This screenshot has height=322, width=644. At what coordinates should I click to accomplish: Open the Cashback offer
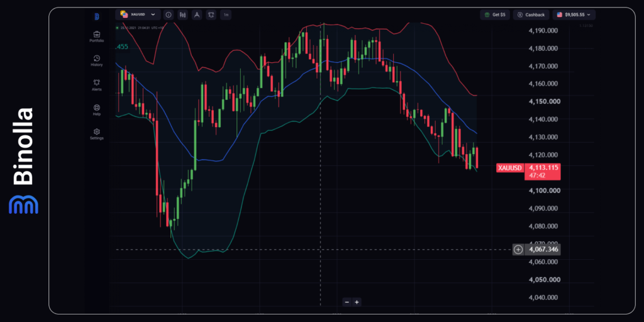(531, 15)
